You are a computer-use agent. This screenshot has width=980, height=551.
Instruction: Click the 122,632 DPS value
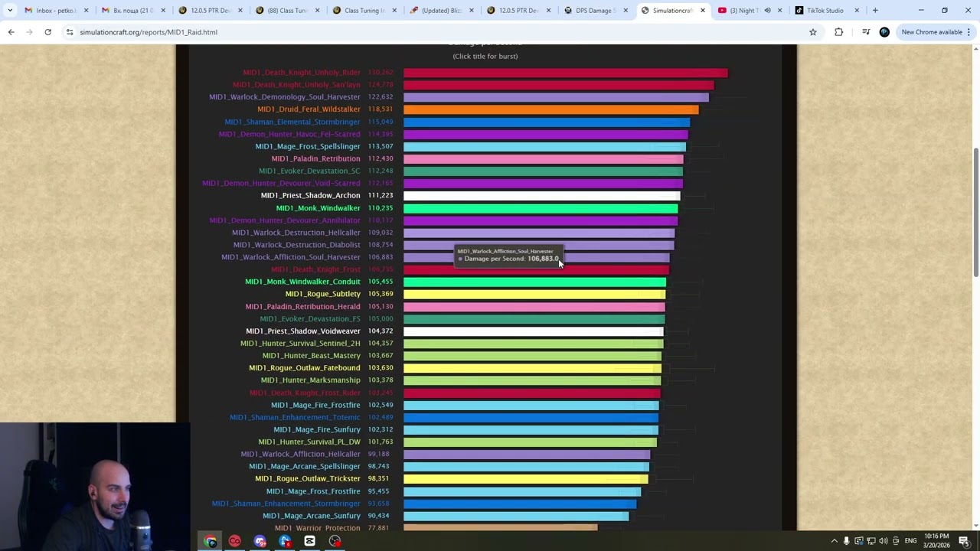(x=381, y=97)
